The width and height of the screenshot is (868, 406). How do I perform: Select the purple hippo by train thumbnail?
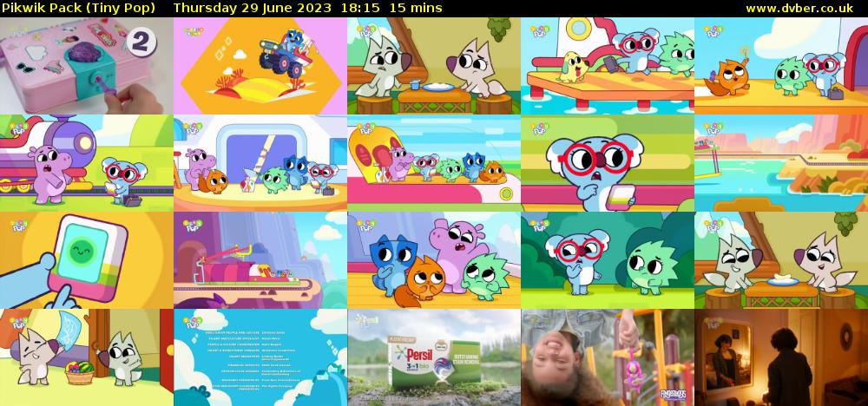(x=87, y=163)
